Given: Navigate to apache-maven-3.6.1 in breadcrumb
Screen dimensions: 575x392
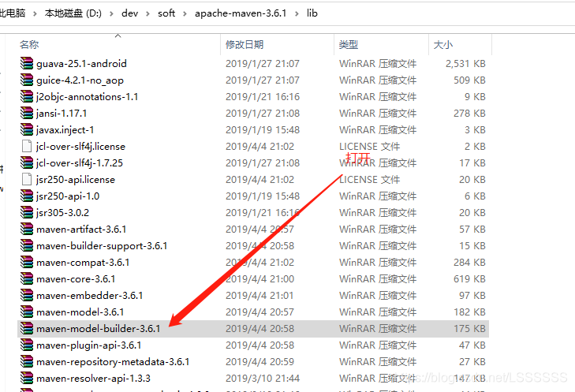Looking at the screenshot, I should click(241, 13).
